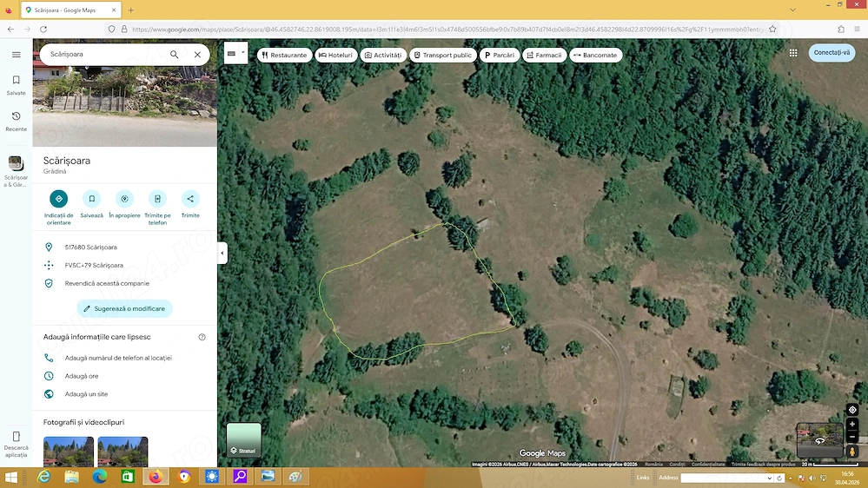Zoom in the map
This screenshot has height=488, width=868.
852,425
